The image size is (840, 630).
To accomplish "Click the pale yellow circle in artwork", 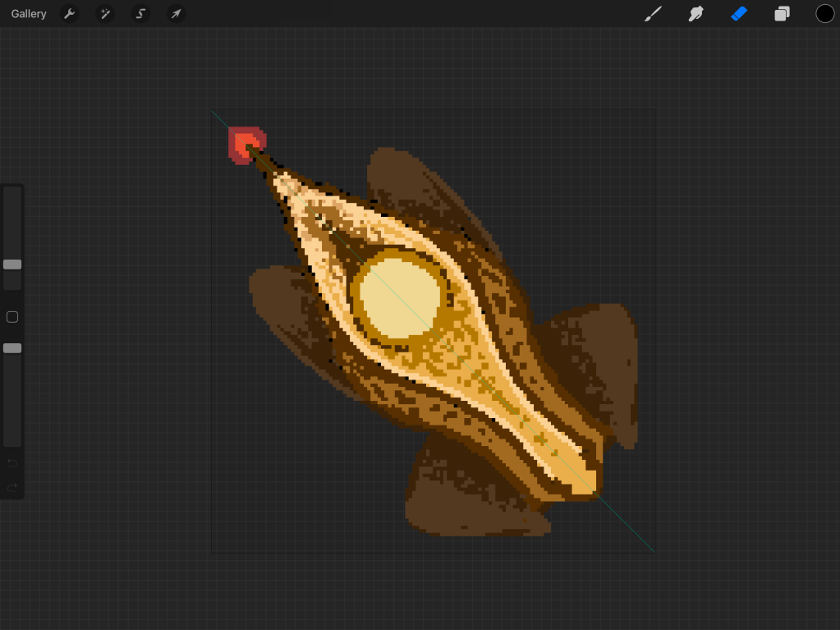I will pos(400,295).
